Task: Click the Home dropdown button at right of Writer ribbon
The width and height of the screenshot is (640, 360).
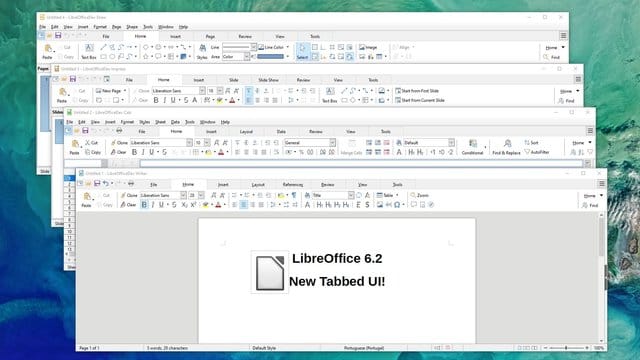Action: [593, 196]
